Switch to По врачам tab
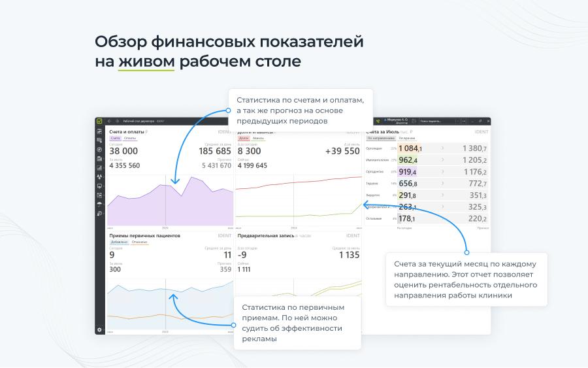The image size is (588, 368). click(x=407, y=139)
